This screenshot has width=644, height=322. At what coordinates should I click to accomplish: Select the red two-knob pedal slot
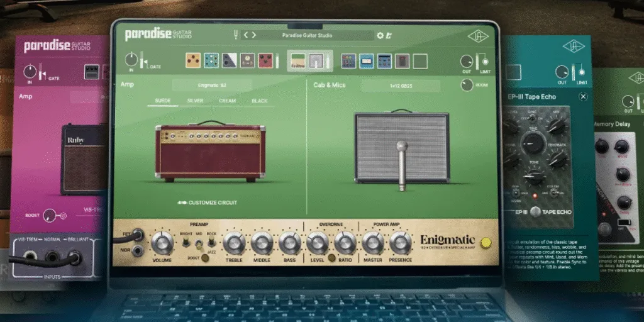pyautogui.click(x=265, y=60)
